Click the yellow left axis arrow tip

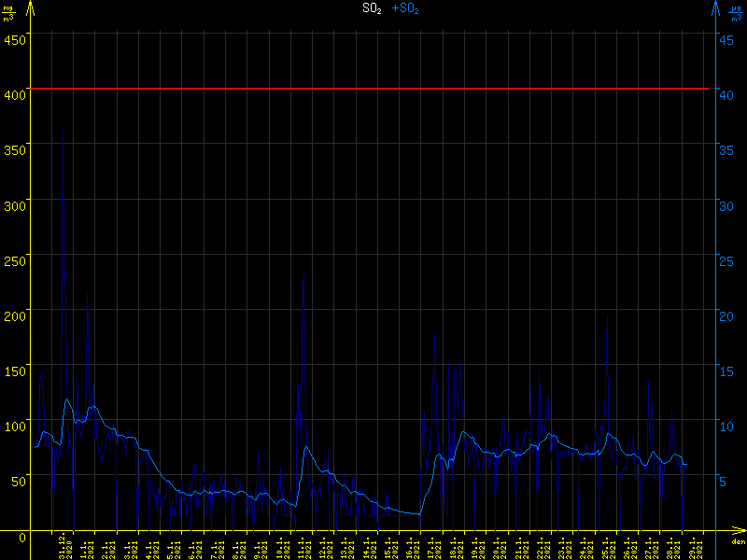30,6
